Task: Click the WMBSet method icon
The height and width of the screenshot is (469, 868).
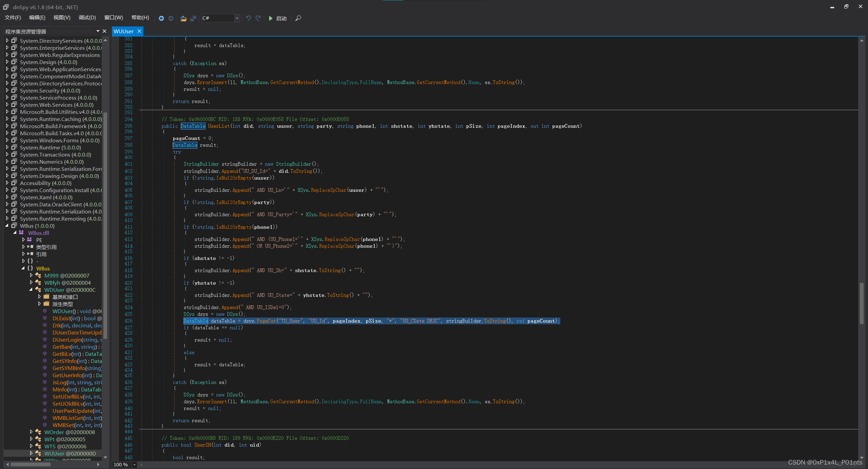Action: click(x=45, y=425)
